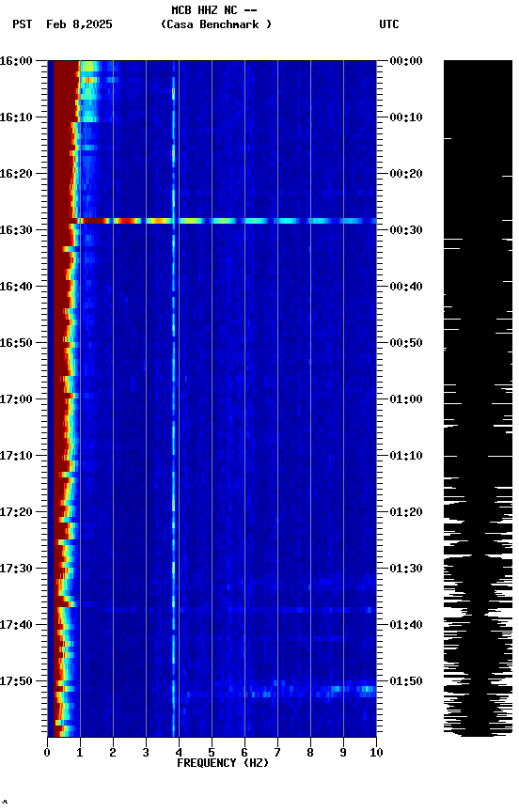Click the '0' frequency axis tick label

tap(47, 753)
